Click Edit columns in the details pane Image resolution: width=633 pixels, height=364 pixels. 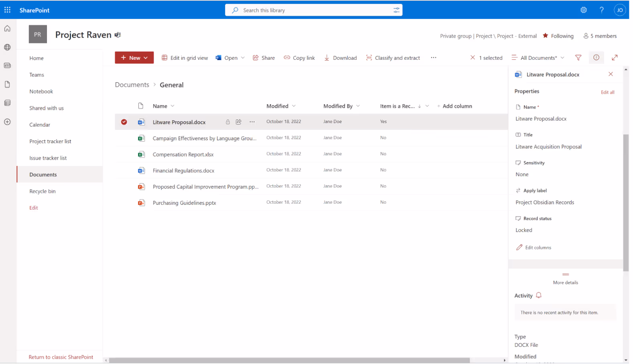coord(534,247)
